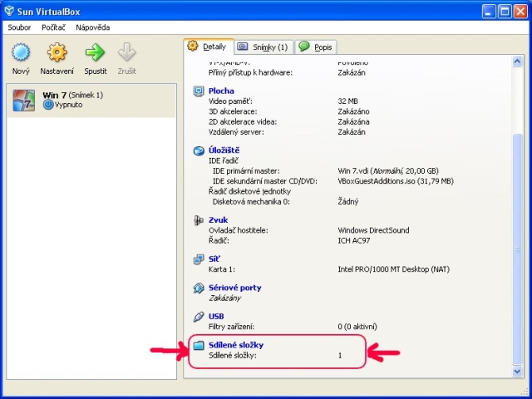Click the '0 (0 aktivní)' USB filters value
The image size is (532, 399).
coord(357,327)
